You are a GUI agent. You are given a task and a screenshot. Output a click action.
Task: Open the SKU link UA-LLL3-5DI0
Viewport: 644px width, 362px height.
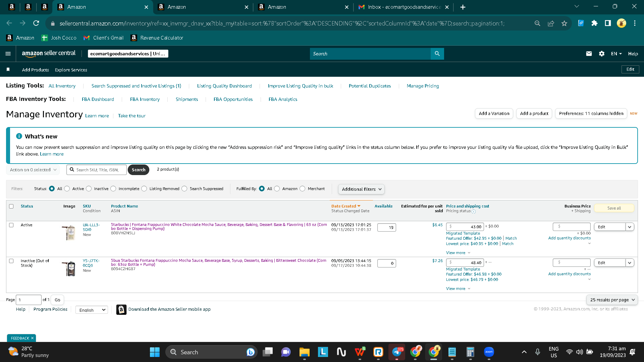91,227
